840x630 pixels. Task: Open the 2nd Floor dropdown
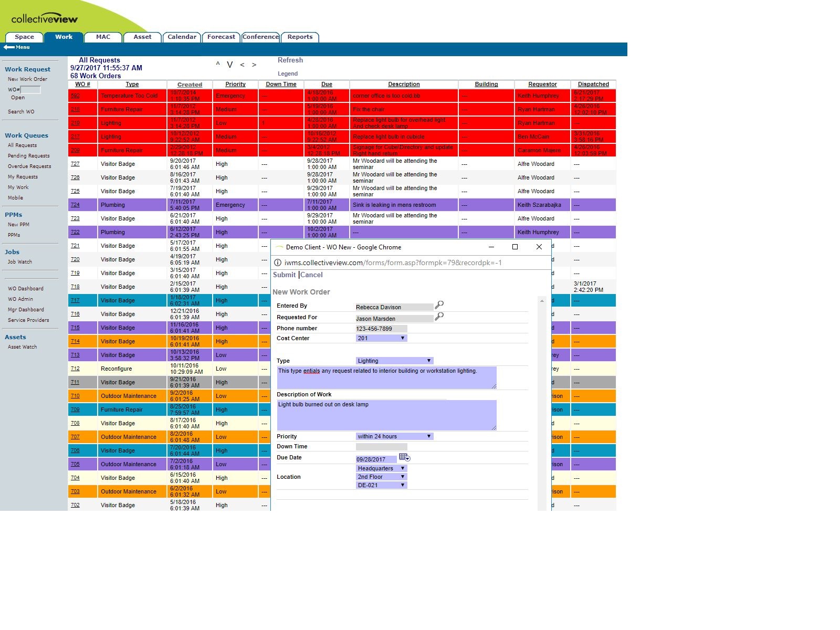(381, 477)
